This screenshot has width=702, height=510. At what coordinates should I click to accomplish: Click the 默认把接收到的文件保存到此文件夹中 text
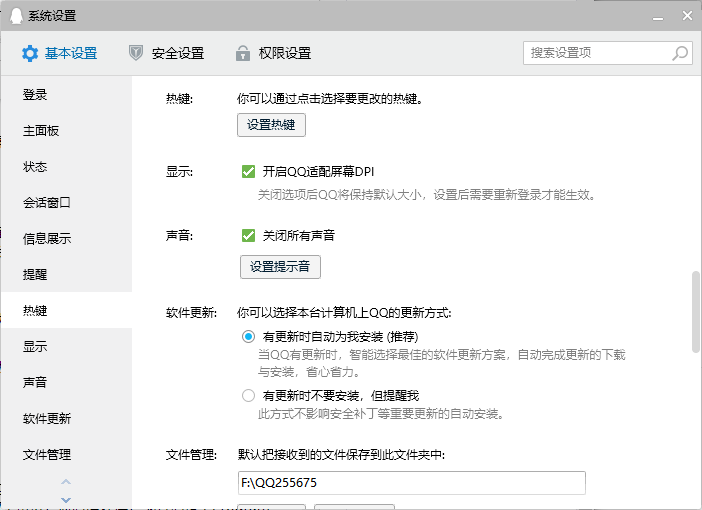click(x=341, y=455)
